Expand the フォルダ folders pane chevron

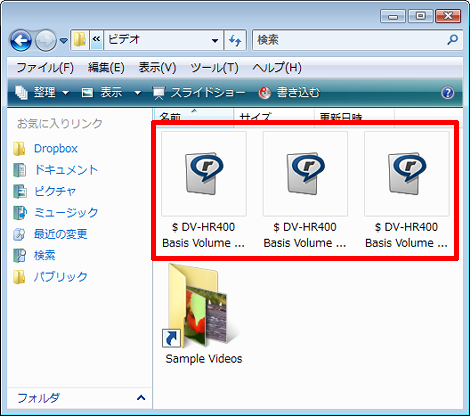(x=141, y=398)
